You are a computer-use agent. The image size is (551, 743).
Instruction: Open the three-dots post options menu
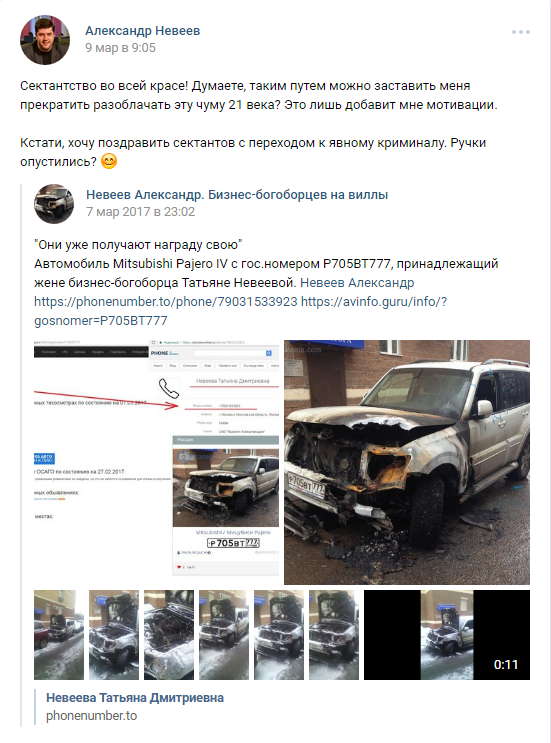coord(521,32)
